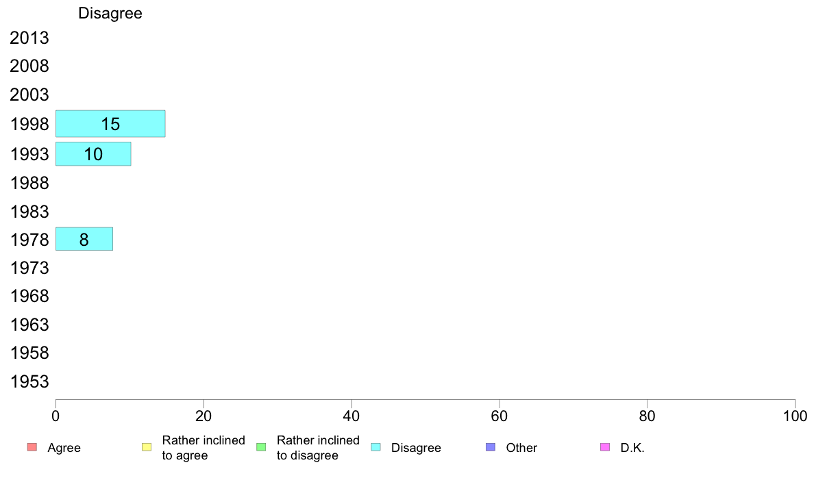Click the 1988 year label

[x=29, y=183]
